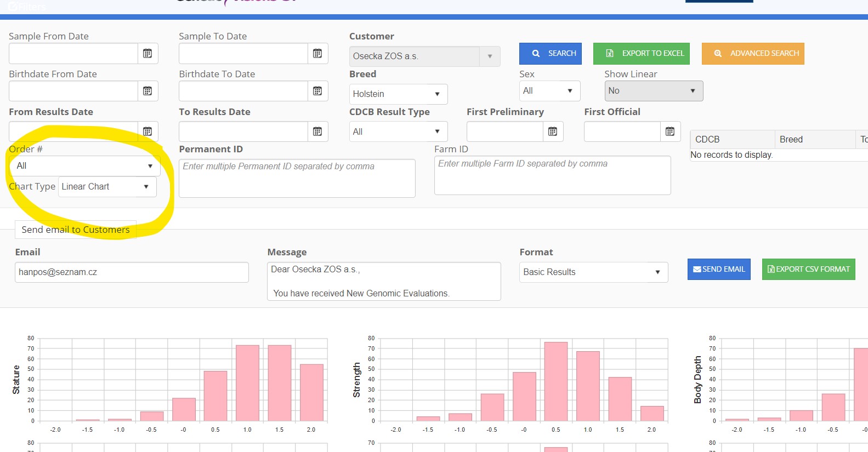Open the Order # dropdown

(x=84, y=166)
